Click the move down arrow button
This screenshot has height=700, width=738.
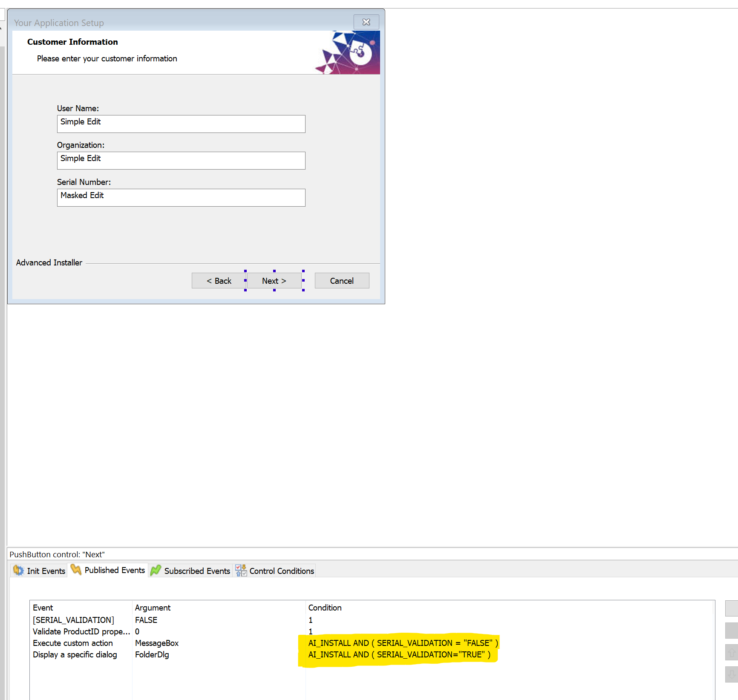pos(732,674)
